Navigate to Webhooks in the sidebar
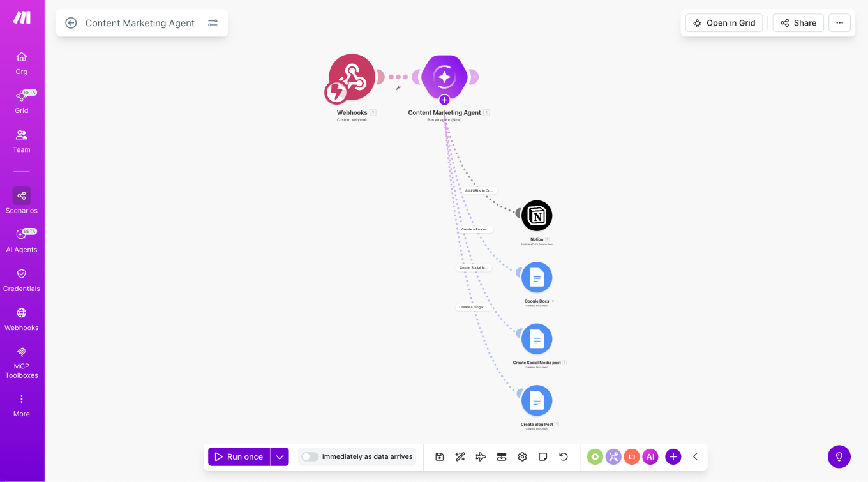Screen dimensions: 868x482 [22, 319]
